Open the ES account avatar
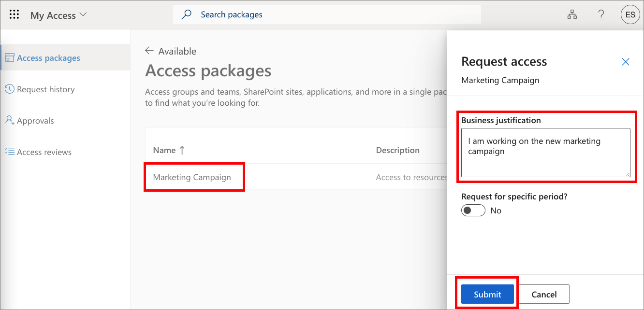Screen dimensions: 644x310 point(630,14)
